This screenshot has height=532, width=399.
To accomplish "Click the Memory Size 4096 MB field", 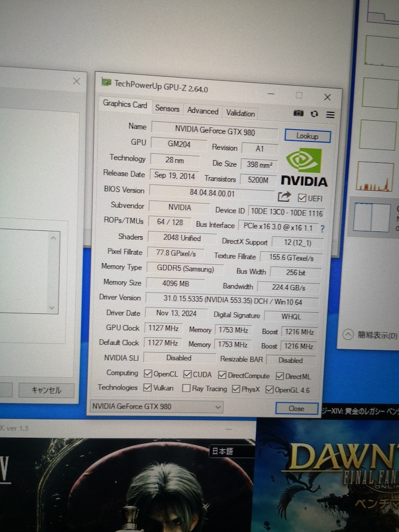I will click(176, 284).
